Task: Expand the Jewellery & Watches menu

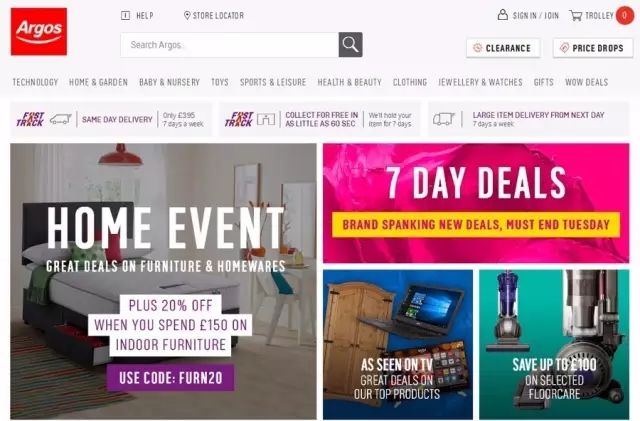Action: 480,82
